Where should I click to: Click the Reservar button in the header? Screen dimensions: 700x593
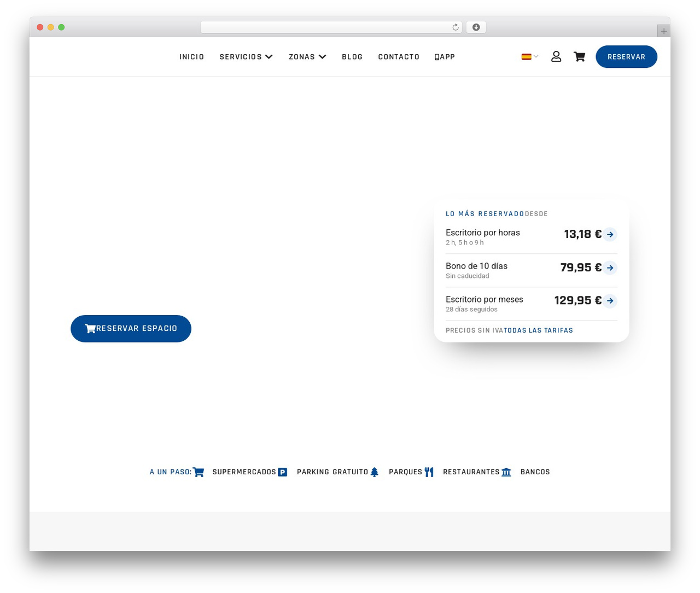click(626, 57)
